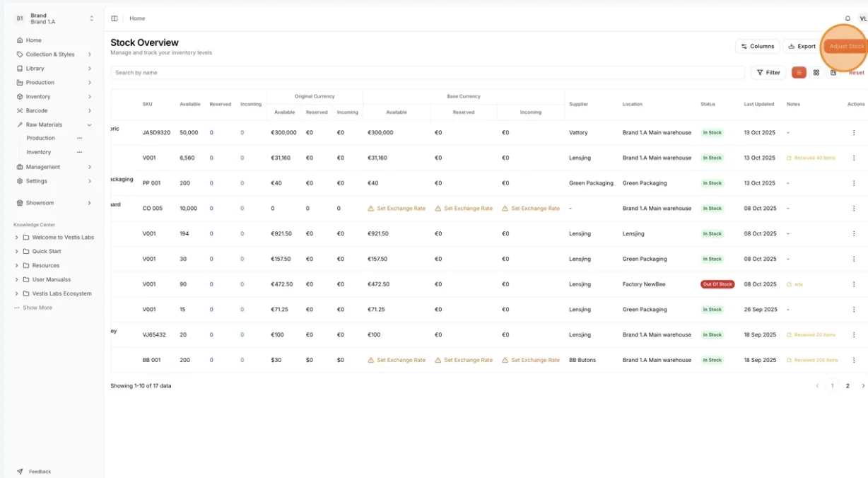
Task: Click Set Exchange Rate under Incoming for BB 001
Action: (x=531, y=360)
